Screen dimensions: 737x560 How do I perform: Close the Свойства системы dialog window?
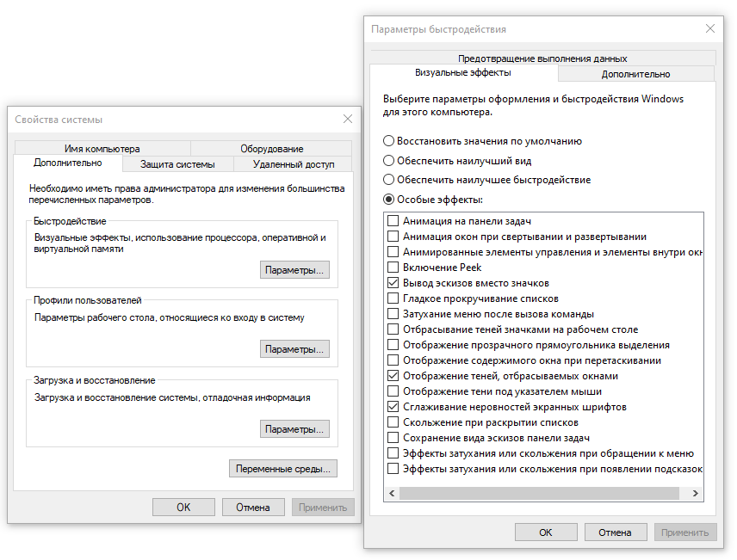(x=348, y=119)
